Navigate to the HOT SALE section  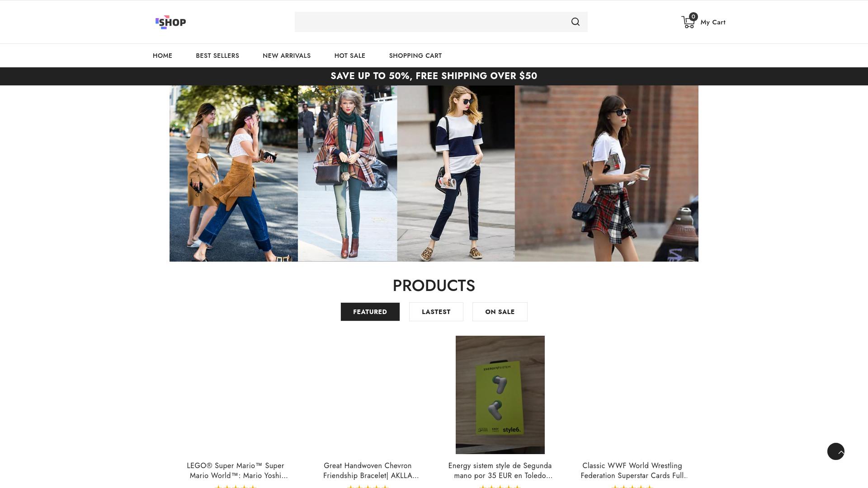(349, 56)
